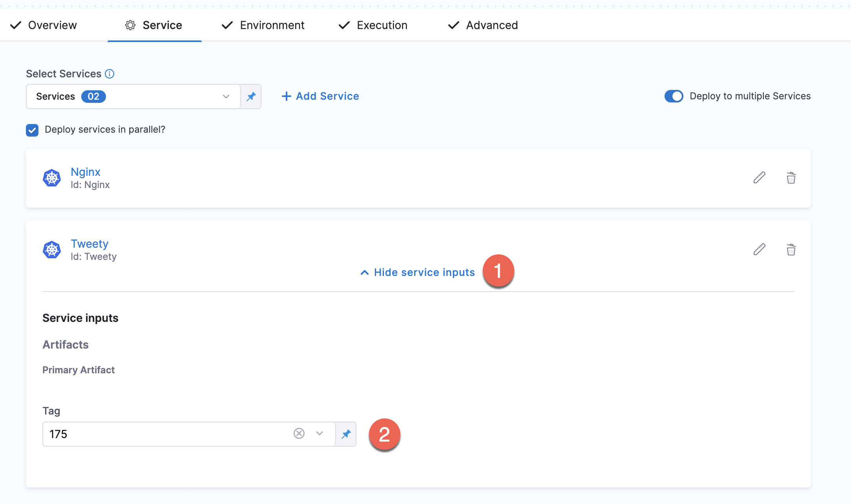The width and height of the screenshot is (851, 504).
Task: Turn off Deploy to multiple Services toggle
Action: click(674, 96)
